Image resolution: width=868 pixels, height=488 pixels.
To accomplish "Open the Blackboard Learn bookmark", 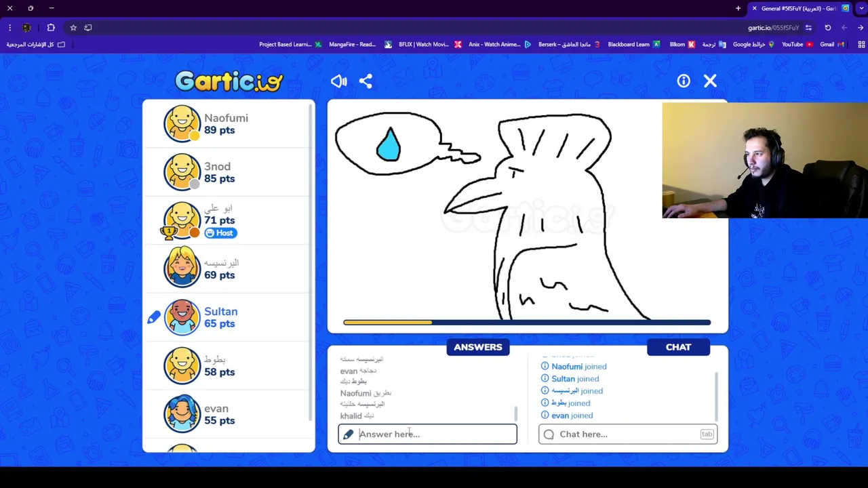I will [633, 45].
